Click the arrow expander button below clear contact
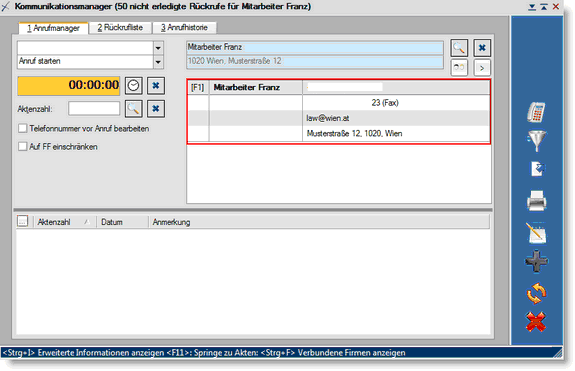The height and width of the screenshot is (371, 575). (482, 68)
